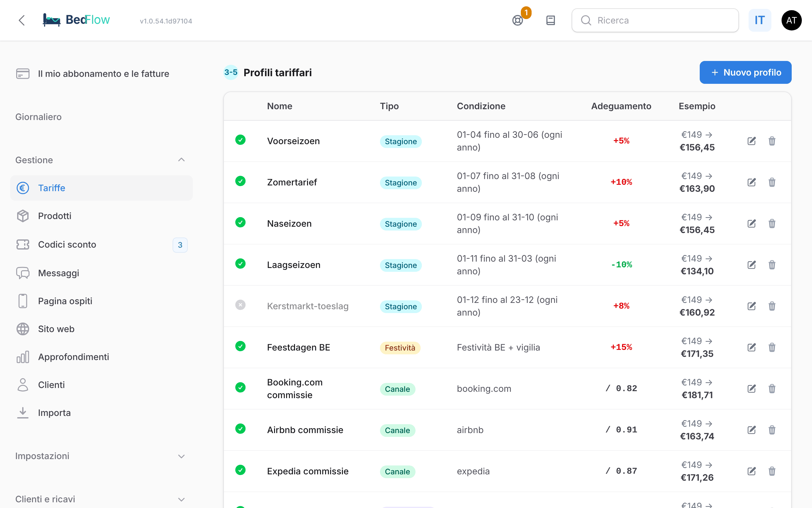Edit the Expedia commissie profile

(x=752, y=471)
